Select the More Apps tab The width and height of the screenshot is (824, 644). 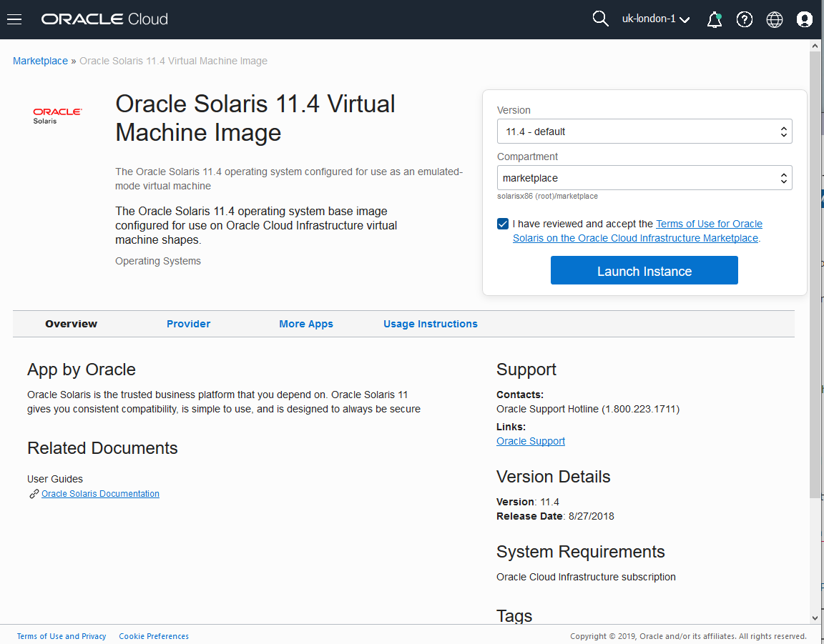tap(305, 324)
